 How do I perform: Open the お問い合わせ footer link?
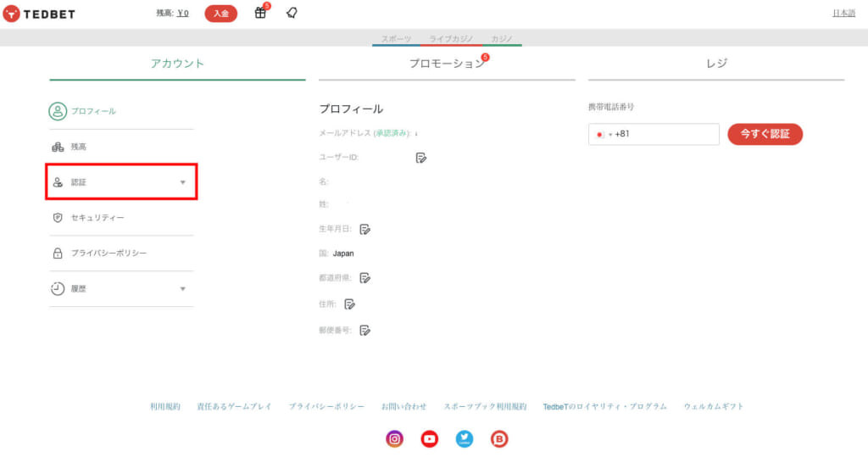point(404,407)
